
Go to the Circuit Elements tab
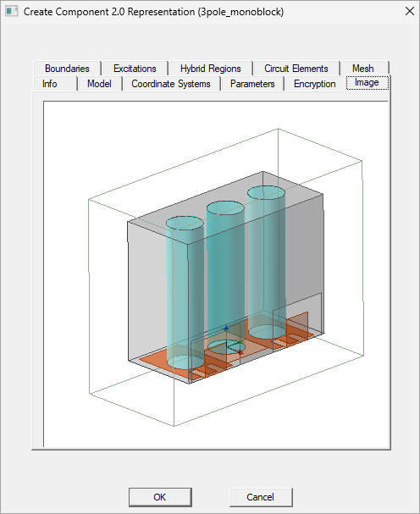point(296,69)
